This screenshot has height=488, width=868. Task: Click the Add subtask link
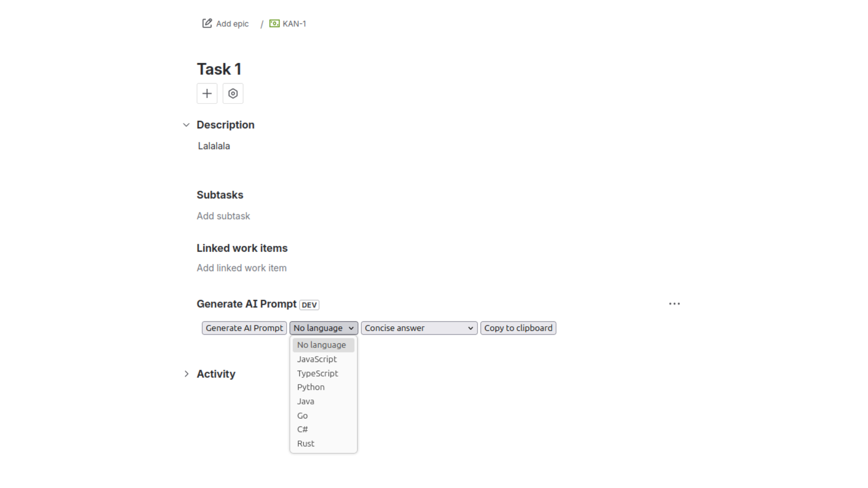[223, 216]
